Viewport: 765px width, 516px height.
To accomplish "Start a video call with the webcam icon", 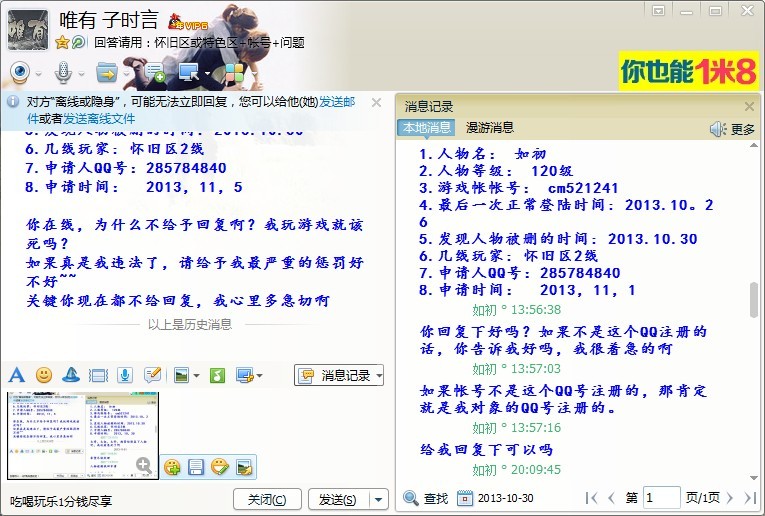I will click(21, 72).
